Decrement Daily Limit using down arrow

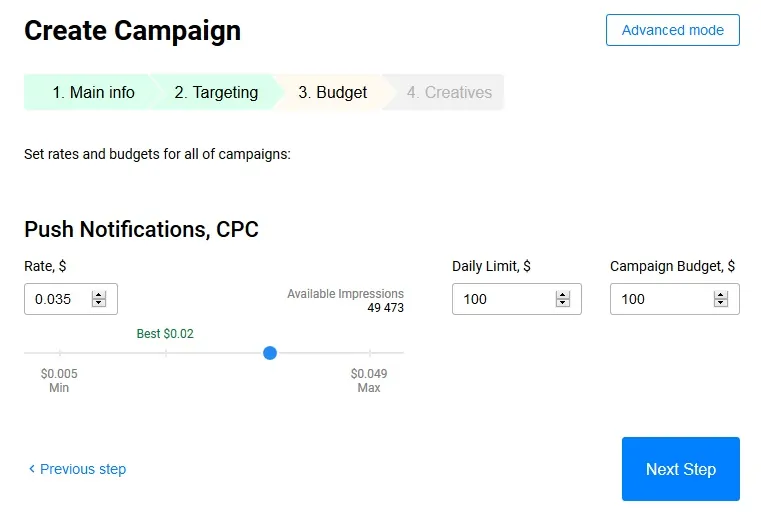562,303
